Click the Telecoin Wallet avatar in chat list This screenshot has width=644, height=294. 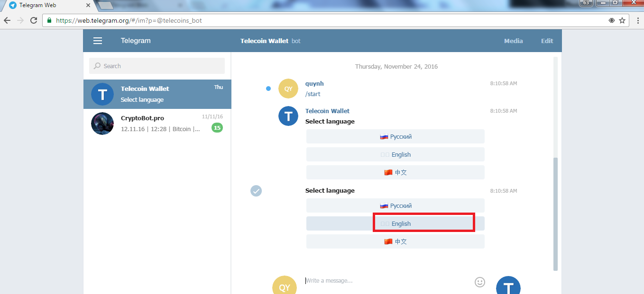102,94
